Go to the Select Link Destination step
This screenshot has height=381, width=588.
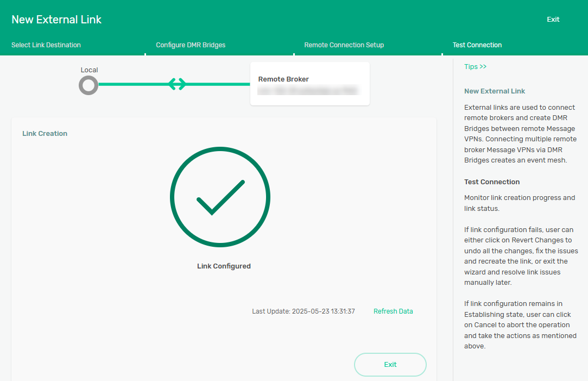pos(46,45)
